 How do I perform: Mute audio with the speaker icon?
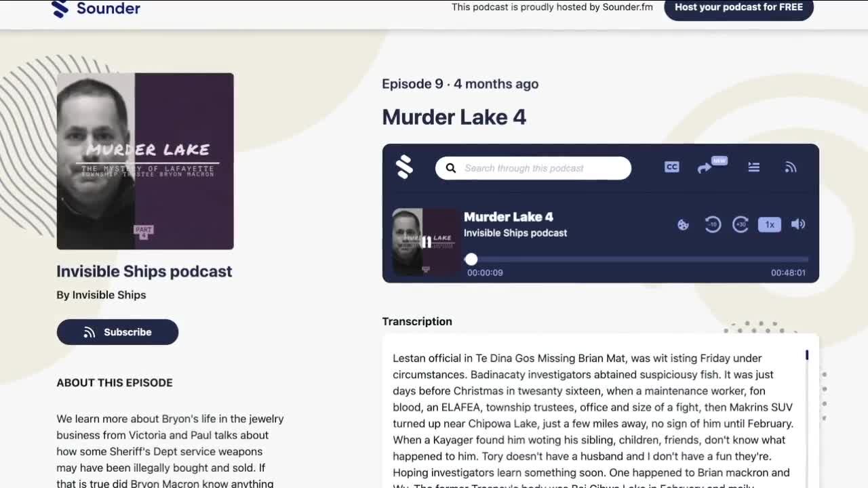point(798,224)
